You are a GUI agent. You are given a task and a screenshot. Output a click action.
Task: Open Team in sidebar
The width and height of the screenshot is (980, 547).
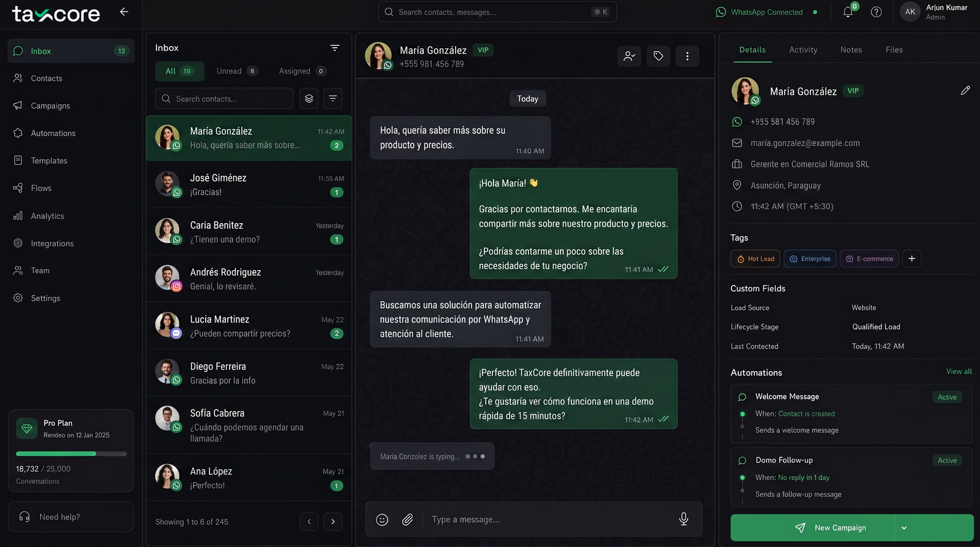[71, 271]
